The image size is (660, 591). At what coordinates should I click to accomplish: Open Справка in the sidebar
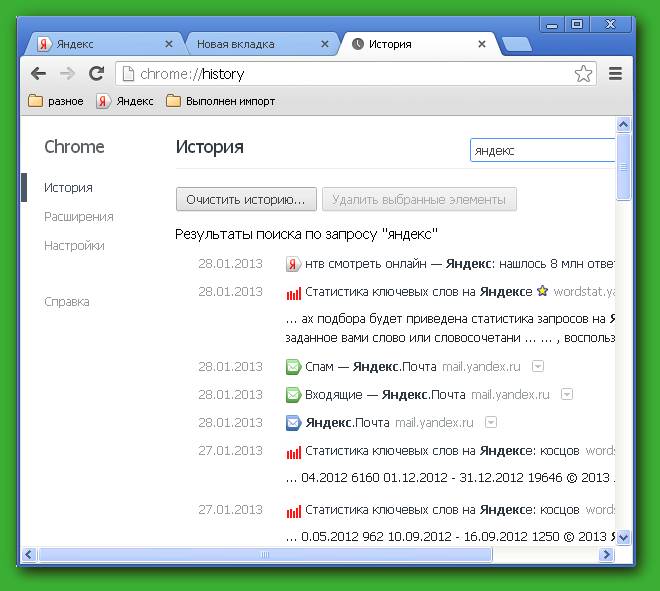67,302
